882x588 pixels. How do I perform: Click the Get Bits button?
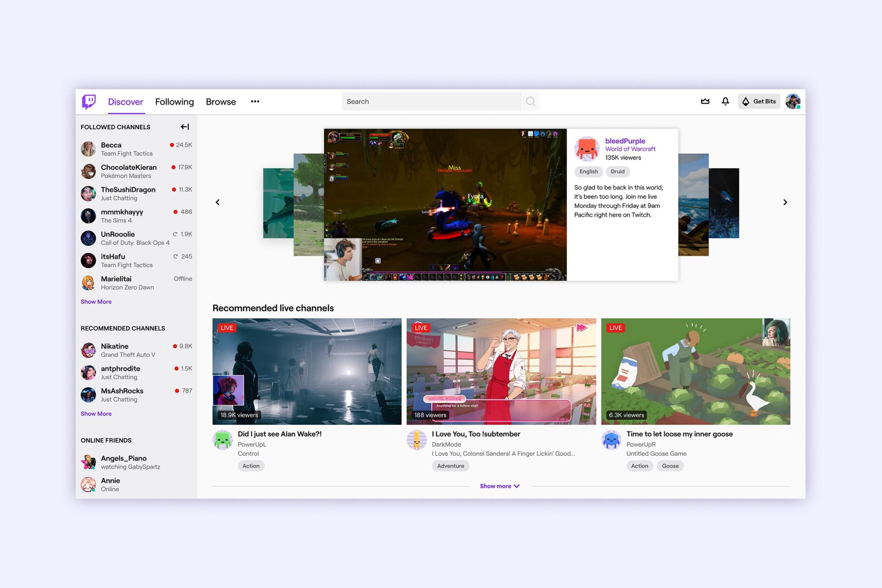tap(759, 101)
